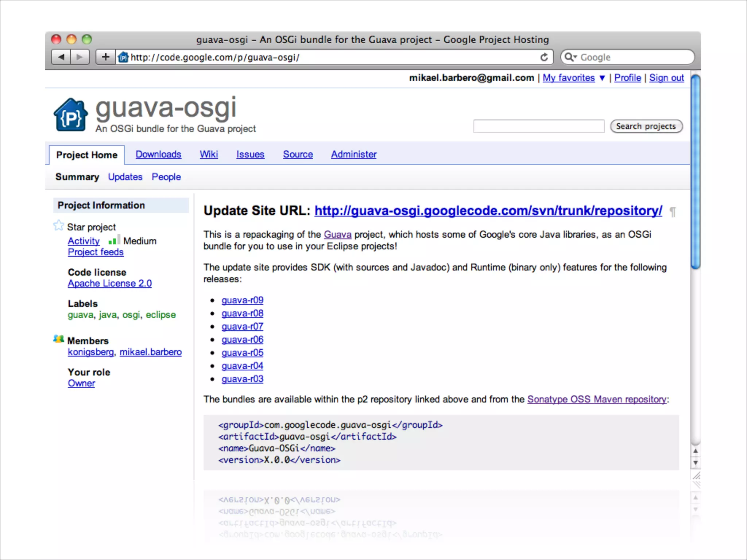
Task: Click the paragraph anchor icon beside Update Site URL
Action: tap(673, 212)
